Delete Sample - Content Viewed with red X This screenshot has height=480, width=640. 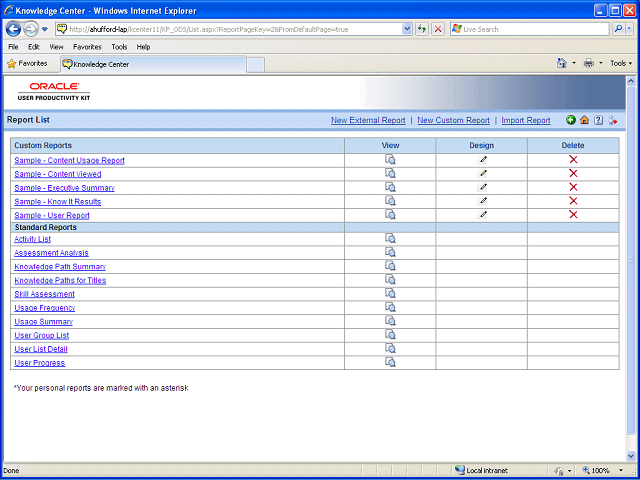pos(573,173)
